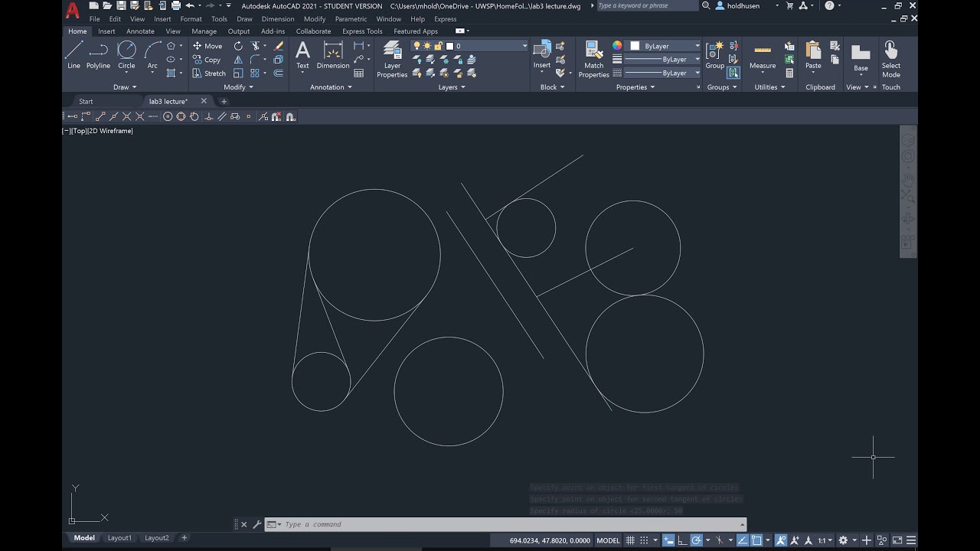Click the Rotate tool icon
Image resolution: width=980 pixels, height=551 pixels.
coord(238,46)
